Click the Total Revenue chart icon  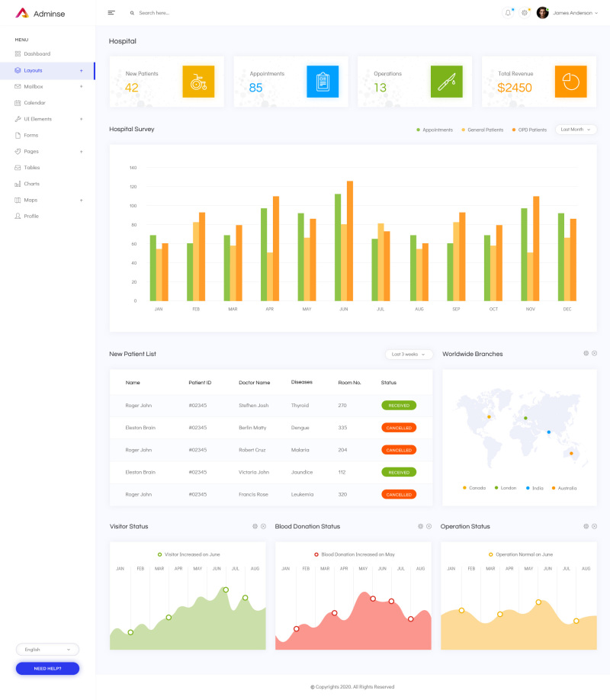[571, 82]
